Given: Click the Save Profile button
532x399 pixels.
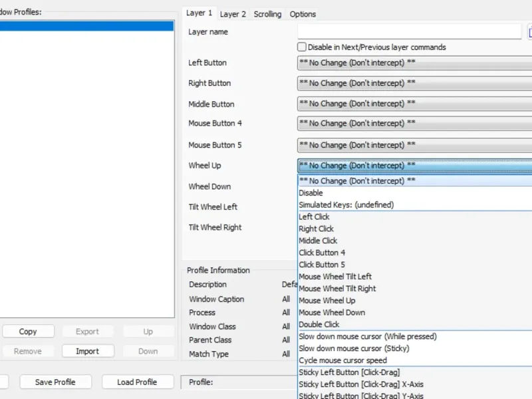Looking at the screenshot, I should click(55, 382).
